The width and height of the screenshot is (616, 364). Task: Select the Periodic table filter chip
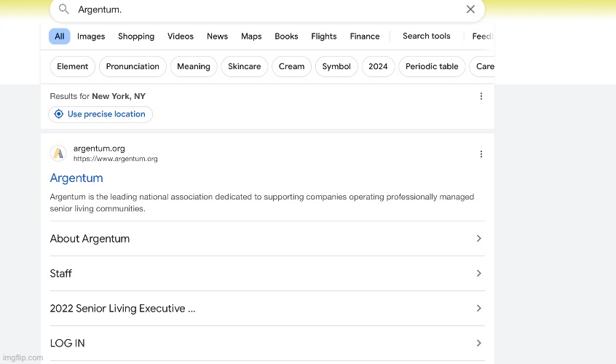(x=432, y=67)
